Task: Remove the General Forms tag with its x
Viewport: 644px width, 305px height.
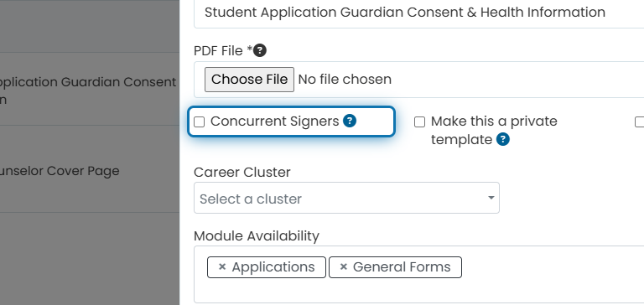Action: (x=344, y=267)
